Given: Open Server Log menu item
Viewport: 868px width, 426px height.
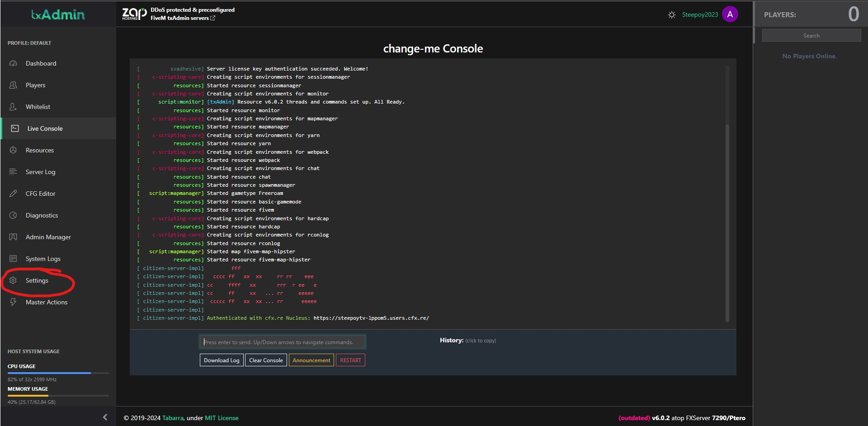Looking at the screenshot, I should point(40,172).
